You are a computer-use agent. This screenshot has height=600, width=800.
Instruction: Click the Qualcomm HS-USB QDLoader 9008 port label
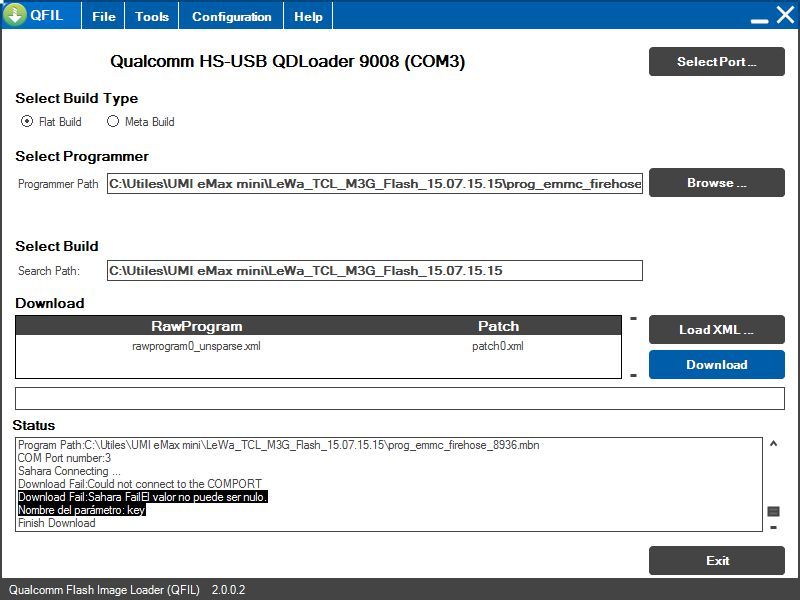tap(287, 61)
